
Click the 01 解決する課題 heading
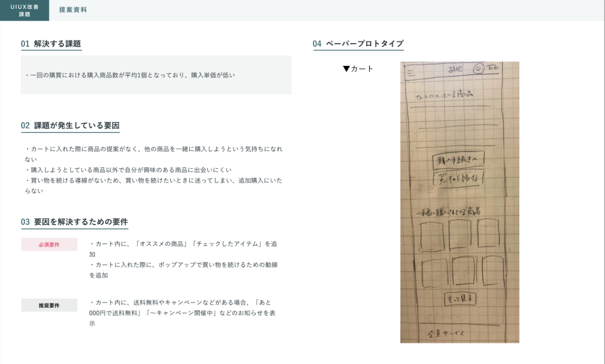[51, 44]
